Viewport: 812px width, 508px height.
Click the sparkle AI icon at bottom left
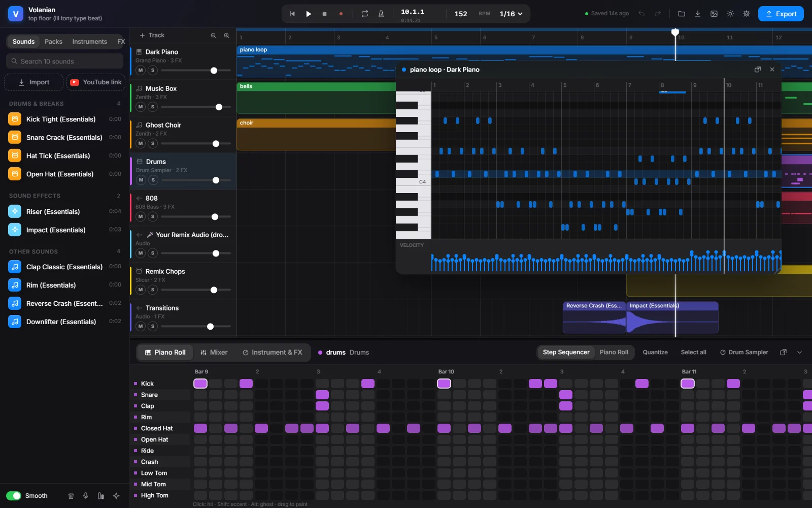coord(116,496)
